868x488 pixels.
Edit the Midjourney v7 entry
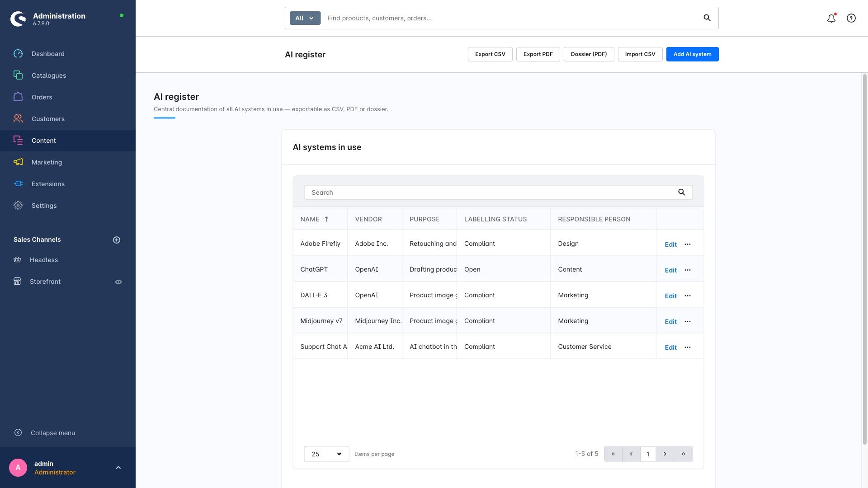[x=671, y=322]
